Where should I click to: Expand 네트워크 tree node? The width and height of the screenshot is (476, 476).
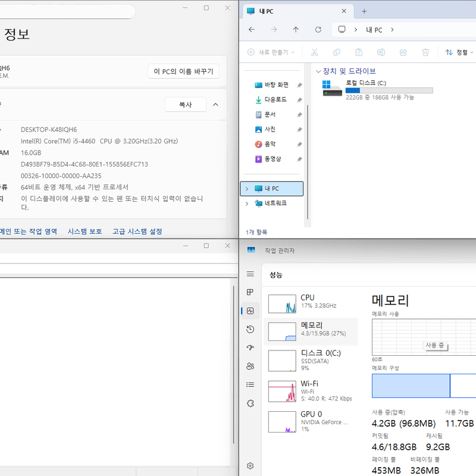[247, 203]
